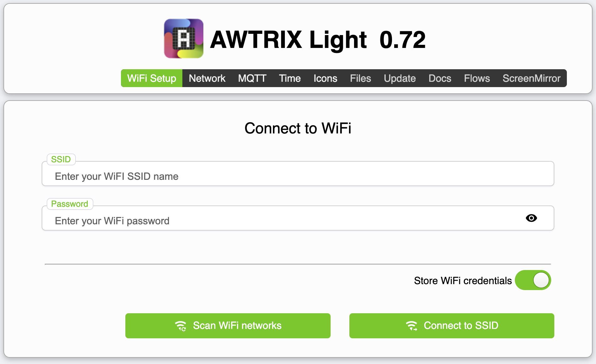
Task: Open the Files tab
Action: [x=360, y=78]
